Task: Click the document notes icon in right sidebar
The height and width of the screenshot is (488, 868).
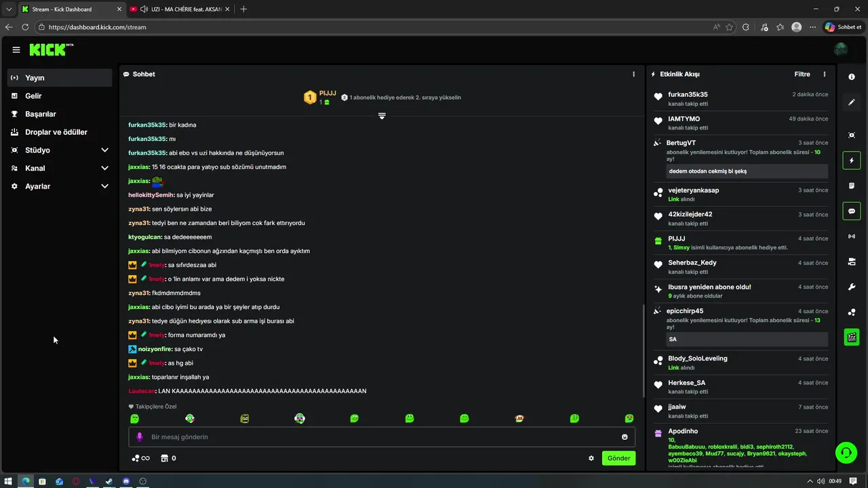Action: coord(852,186)
